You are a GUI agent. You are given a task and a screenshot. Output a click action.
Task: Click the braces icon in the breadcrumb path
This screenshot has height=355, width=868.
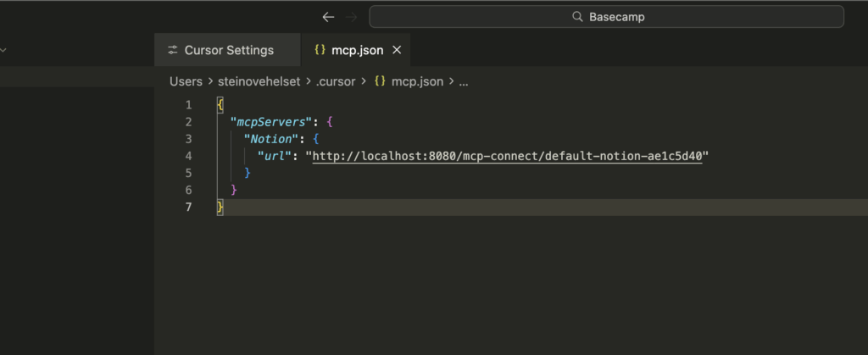[x=380, y=82]
